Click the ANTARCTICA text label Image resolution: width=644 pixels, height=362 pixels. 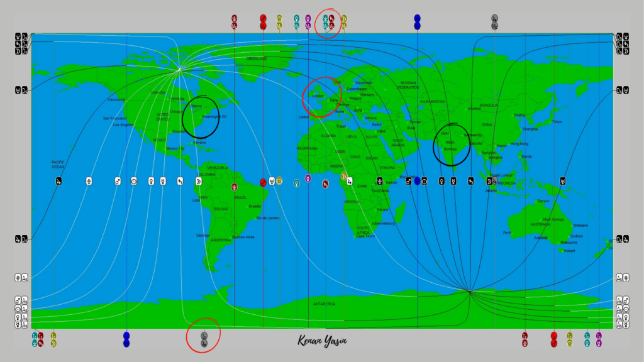click(325, 304)
